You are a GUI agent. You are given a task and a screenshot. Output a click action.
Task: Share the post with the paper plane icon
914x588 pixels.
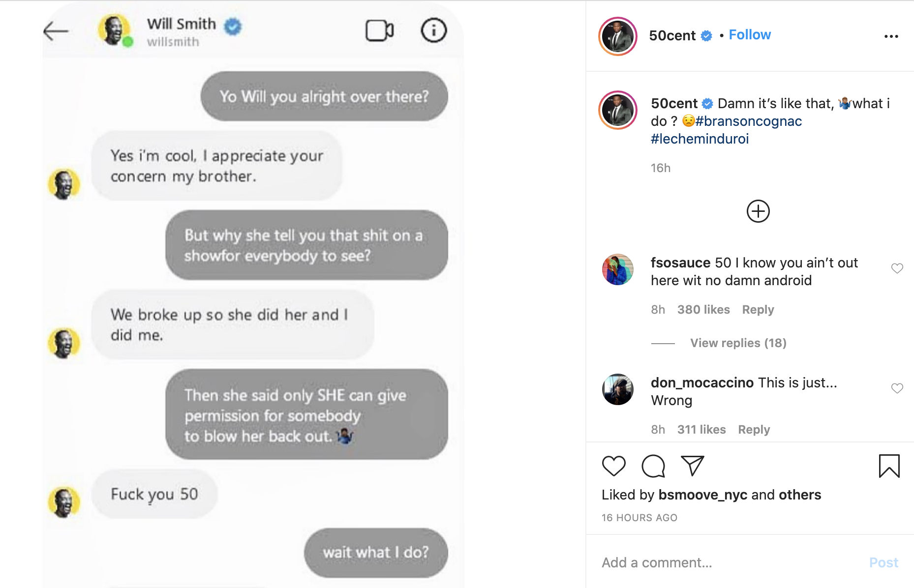692,466
